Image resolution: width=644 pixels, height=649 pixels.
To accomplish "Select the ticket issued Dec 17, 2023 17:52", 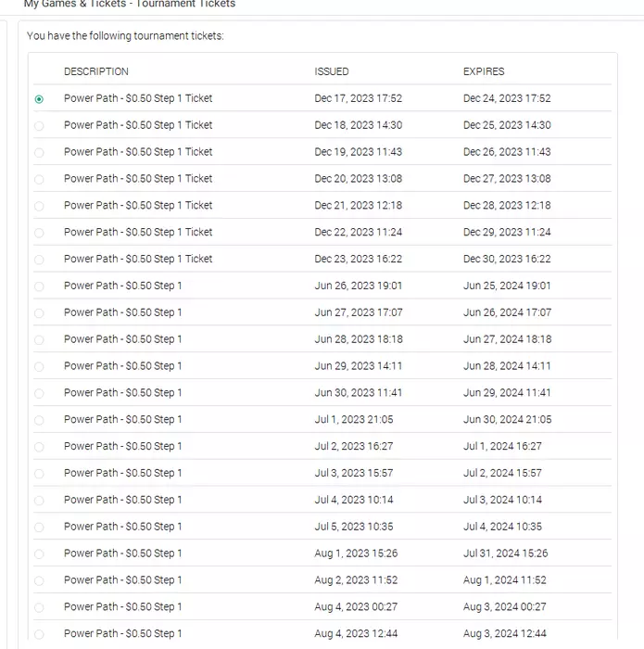I will 39,99.
